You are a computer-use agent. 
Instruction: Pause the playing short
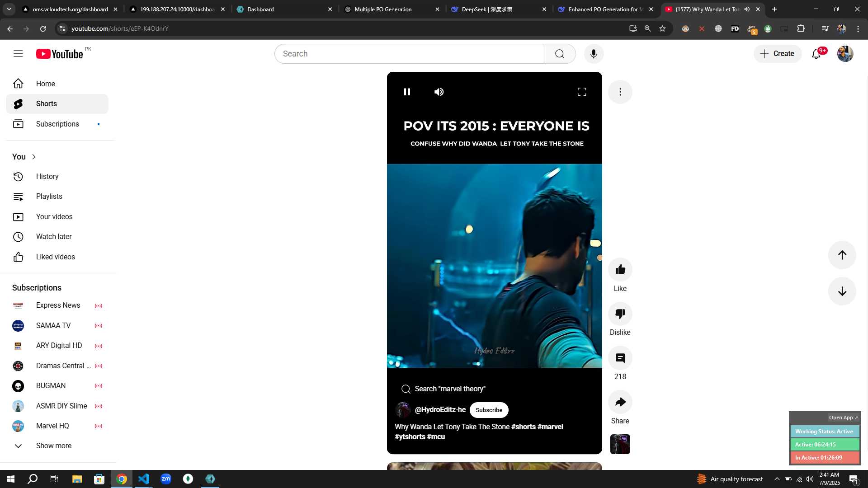click(407, 92)
